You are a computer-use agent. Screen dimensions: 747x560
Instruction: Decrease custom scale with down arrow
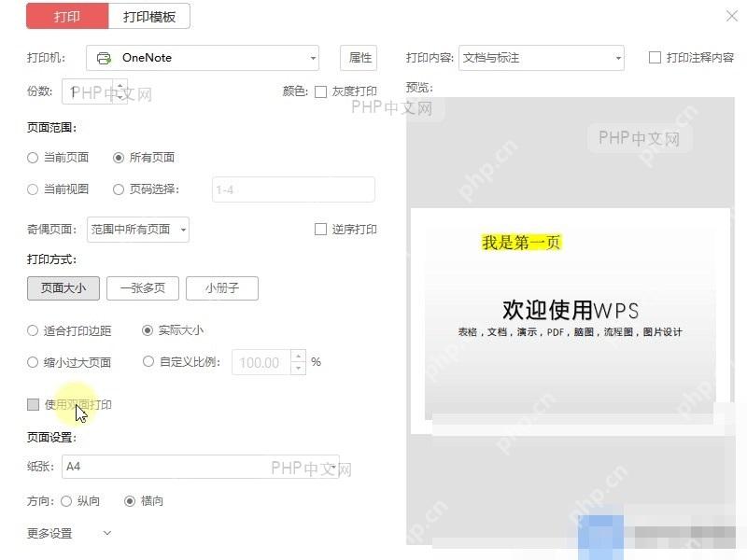[x=298, y=369]
